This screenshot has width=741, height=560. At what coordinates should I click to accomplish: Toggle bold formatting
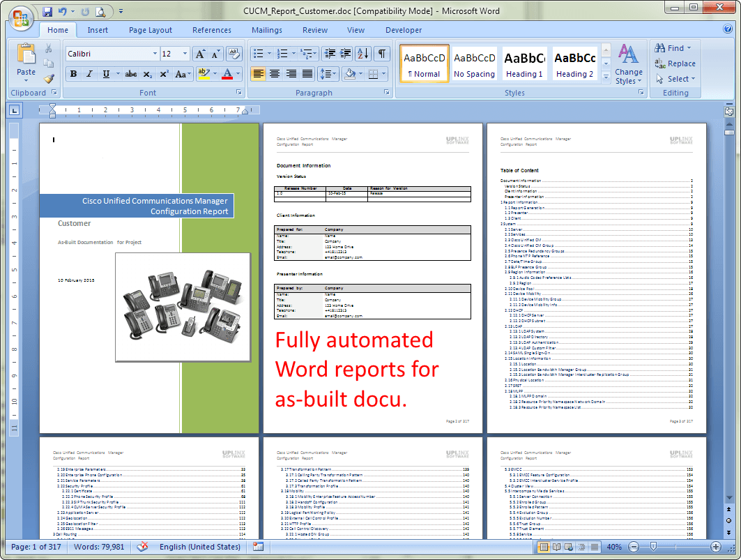73,74
